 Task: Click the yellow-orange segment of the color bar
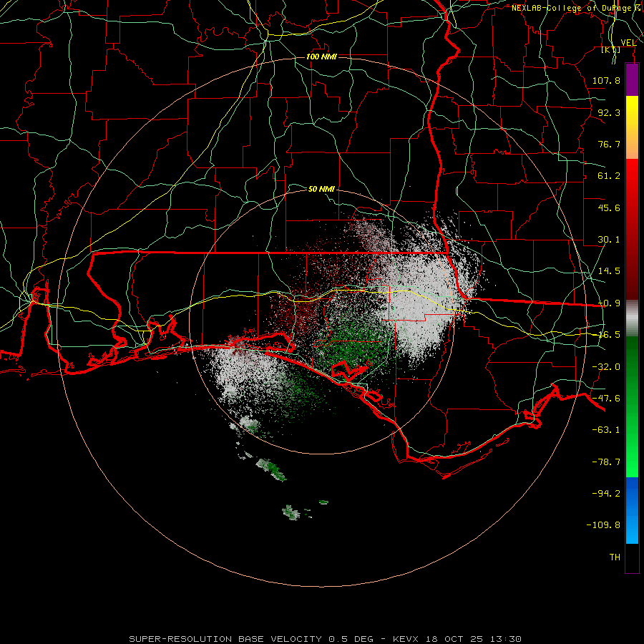coord(632,127)
